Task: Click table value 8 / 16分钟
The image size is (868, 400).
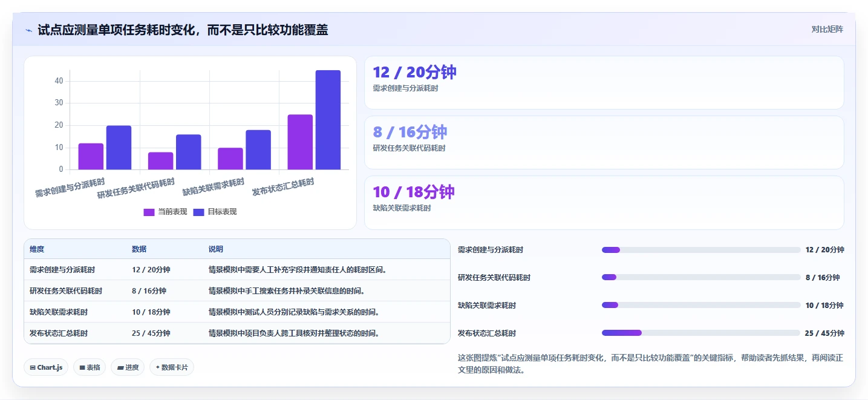Action: point(149,291)
